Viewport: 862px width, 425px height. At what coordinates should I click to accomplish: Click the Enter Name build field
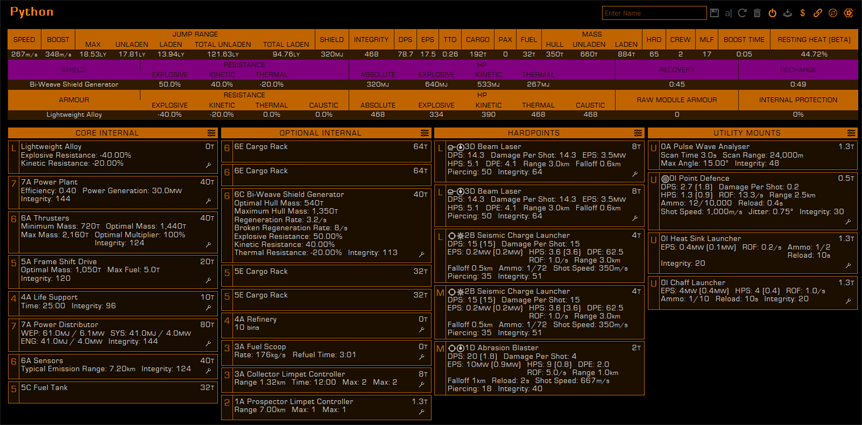(654, 13)
